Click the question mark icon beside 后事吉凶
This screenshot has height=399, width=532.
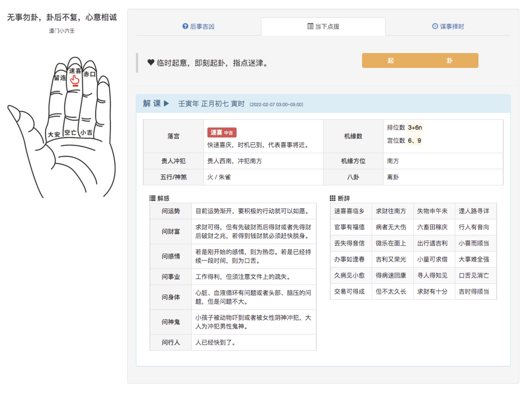[x=185, y=26]
